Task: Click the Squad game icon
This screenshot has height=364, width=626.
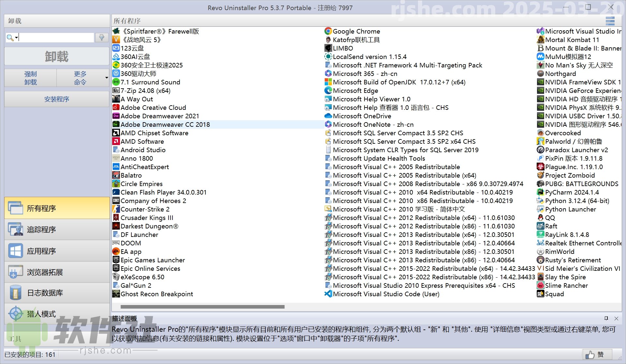Action: pyautogui.click(x=540, y=294)
